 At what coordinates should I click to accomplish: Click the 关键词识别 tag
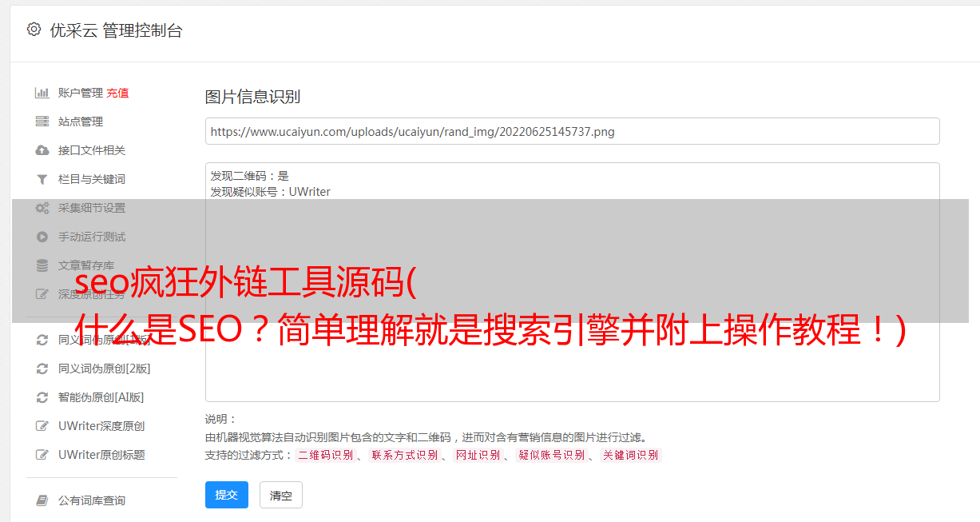[x=630, y=455]
